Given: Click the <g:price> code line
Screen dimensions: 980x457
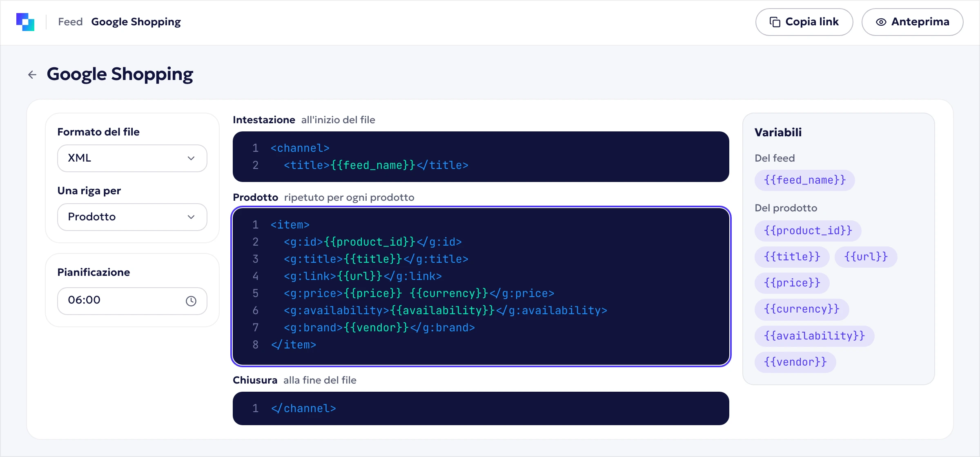Looking at the screenshot, I should [x=419, y=293].
